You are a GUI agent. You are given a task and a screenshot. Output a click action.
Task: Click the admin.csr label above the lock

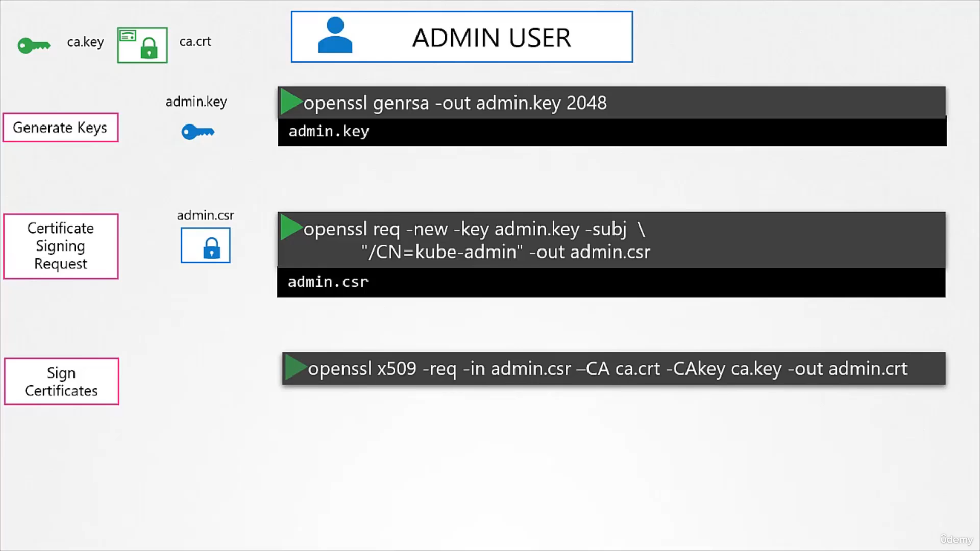[206, 215]
